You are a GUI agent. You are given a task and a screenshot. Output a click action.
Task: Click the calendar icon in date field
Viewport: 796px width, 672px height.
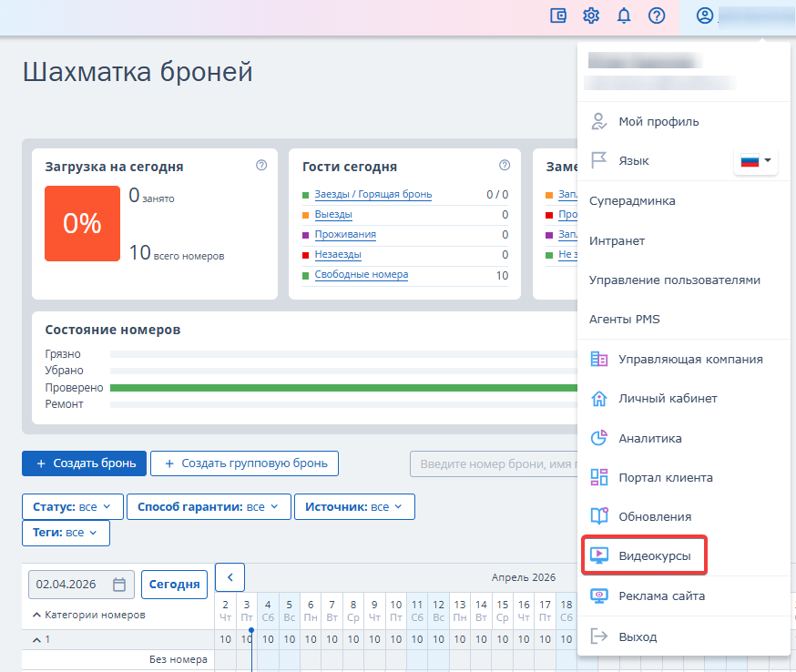[119, 585]
